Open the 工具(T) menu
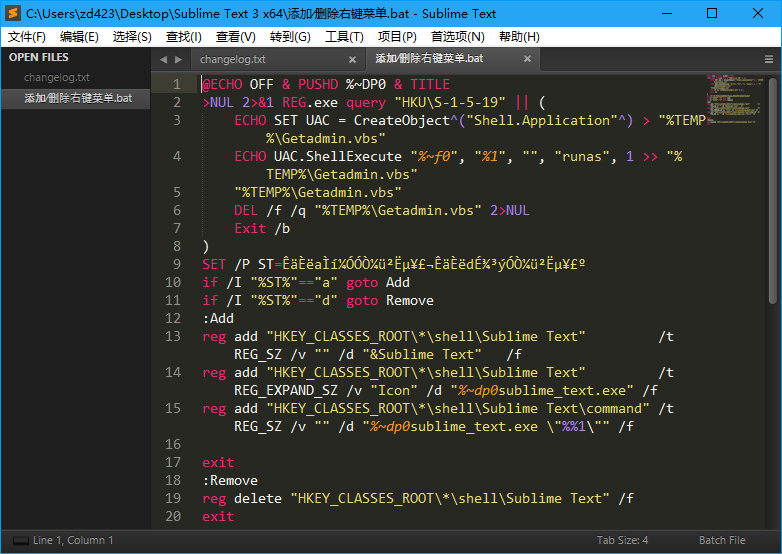782x554 pixels. coord(344,37)
